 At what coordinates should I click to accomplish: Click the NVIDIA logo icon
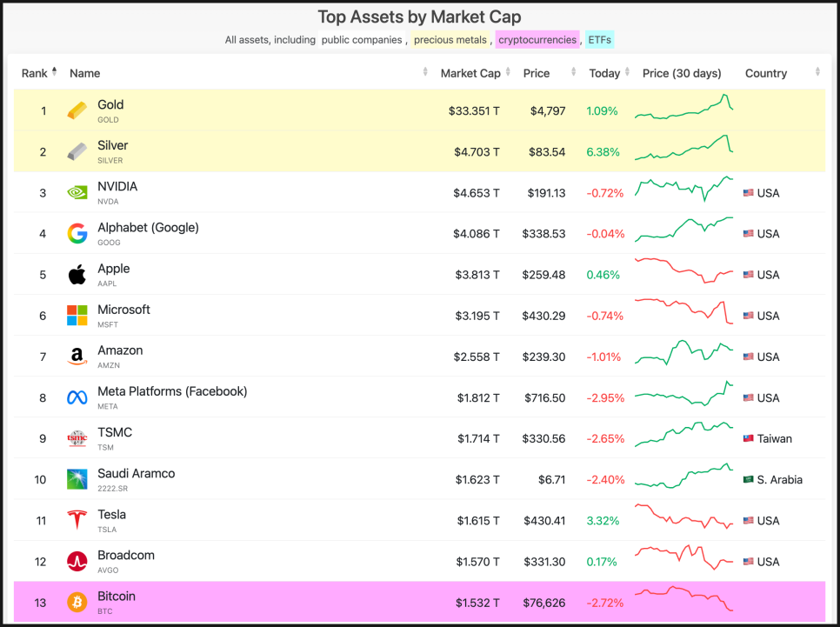click(x=77, y=193)
